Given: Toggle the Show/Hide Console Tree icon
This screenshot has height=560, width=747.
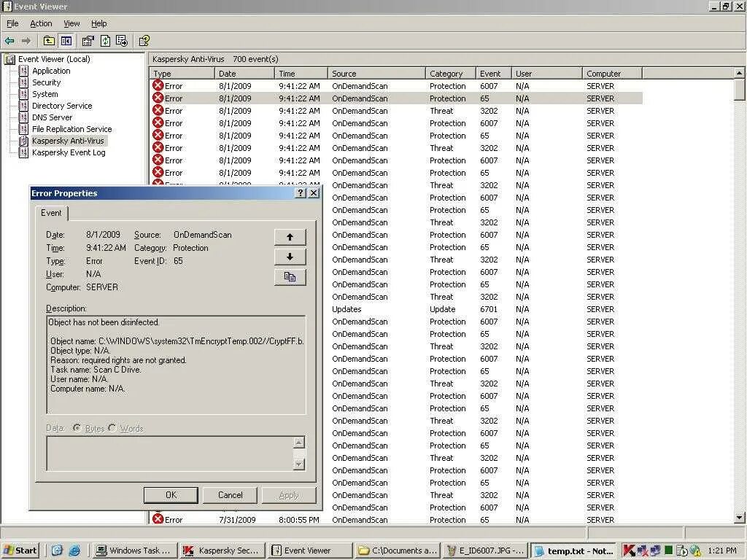Looking at the screenshot, I should pos(66,41).
